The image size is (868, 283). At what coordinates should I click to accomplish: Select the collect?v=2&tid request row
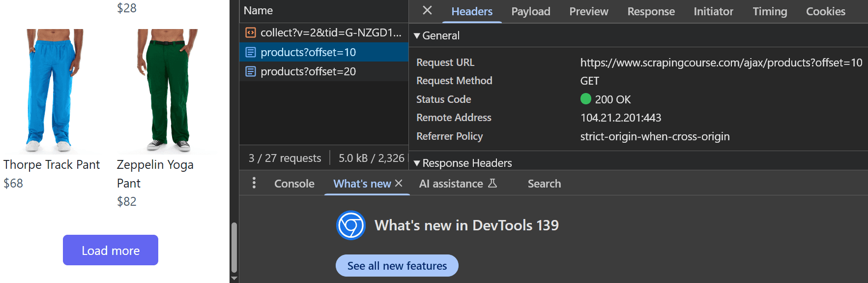324,32
